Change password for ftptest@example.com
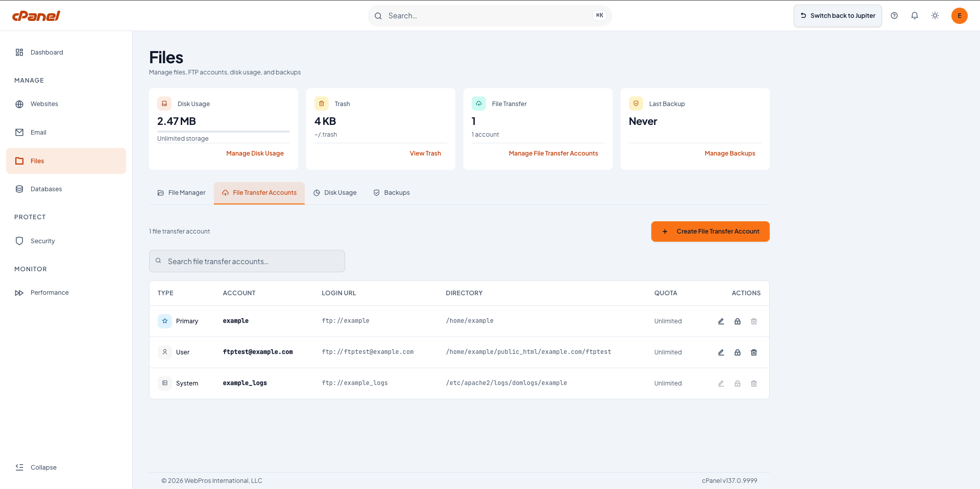 738,352
